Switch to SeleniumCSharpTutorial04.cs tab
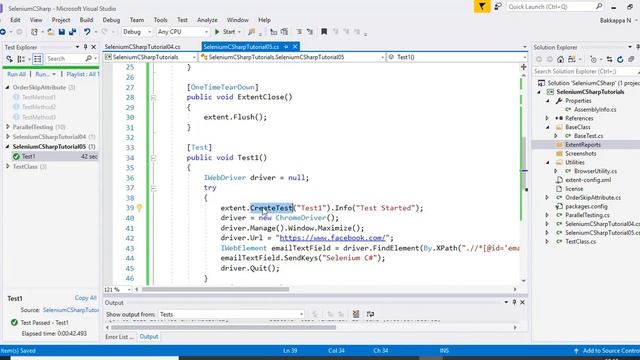640x360 pixels. (142, 47)
